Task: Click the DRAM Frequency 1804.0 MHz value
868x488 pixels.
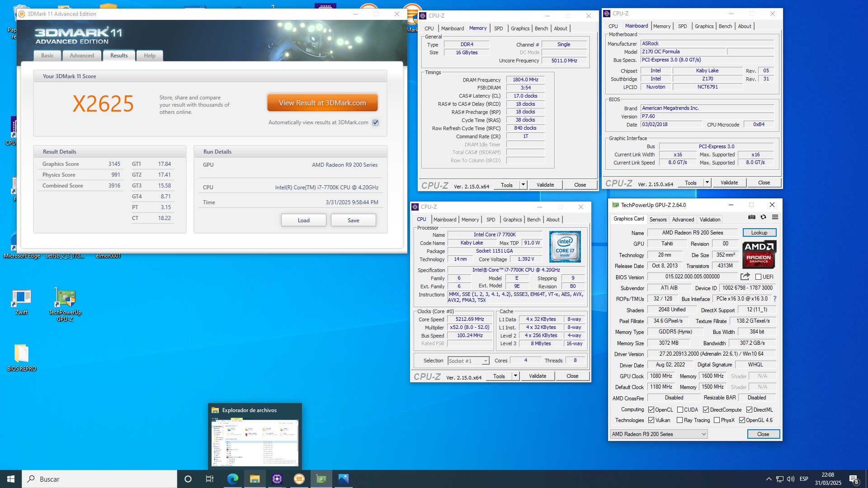Action: click(x=525, y=80)
